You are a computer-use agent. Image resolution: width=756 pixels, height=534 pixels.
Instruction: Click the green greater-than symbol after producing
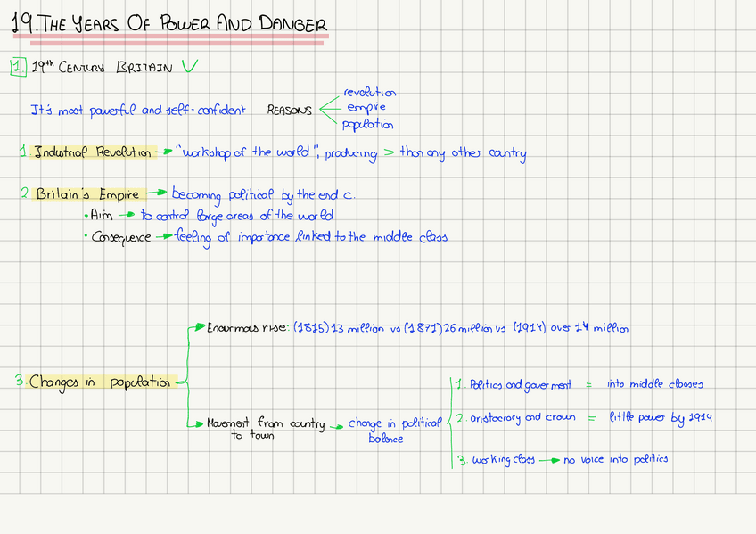point(387,152)
